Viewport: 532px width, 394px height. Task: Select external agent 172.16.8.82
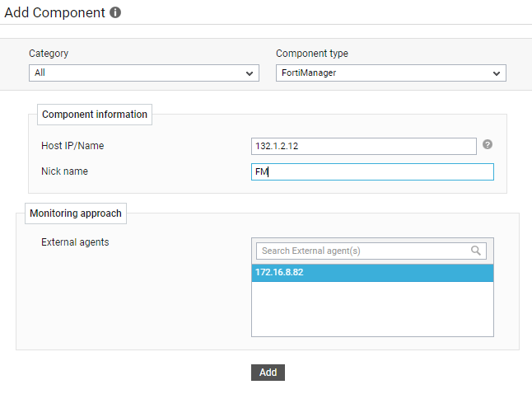coord(372,273)
